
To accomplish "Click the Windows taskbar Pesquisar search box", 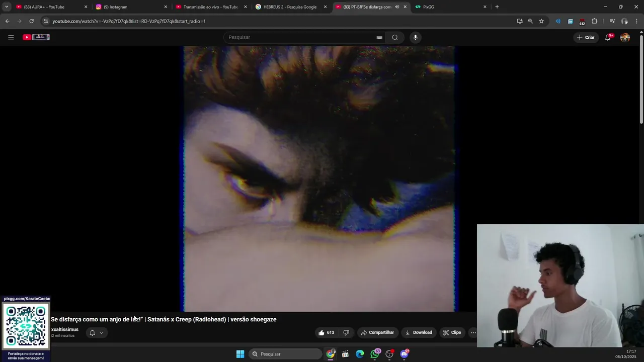I will [x=285, y=354].
